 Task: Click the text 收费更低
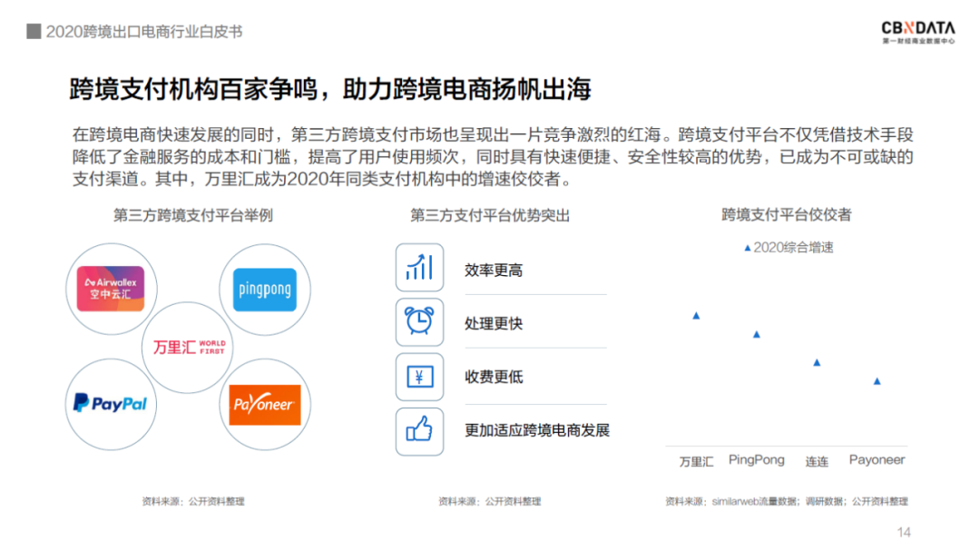point(494,377)
